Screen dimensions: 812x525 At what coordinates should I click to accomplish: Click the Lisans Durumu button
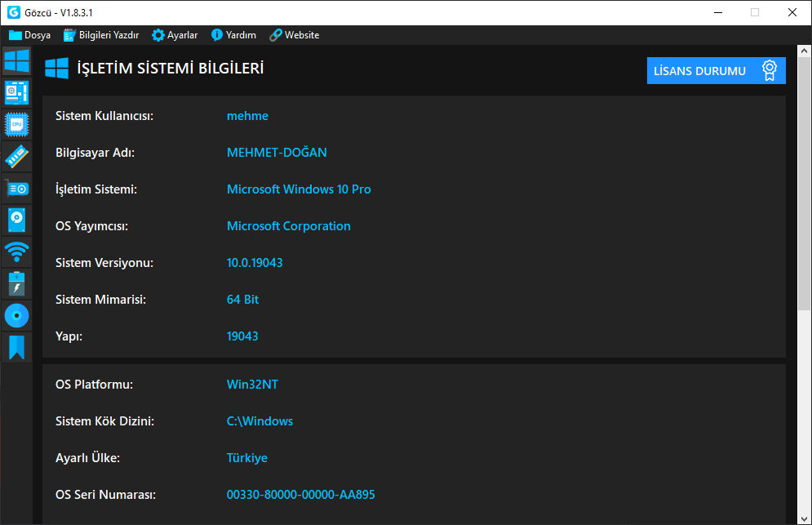[716, 71]
